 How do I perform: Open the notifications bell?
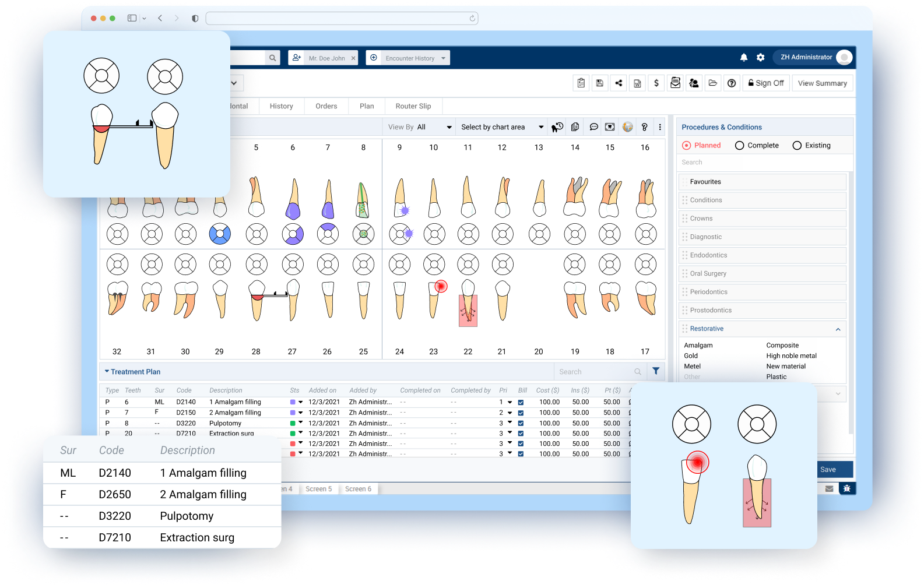coord(744,58)
